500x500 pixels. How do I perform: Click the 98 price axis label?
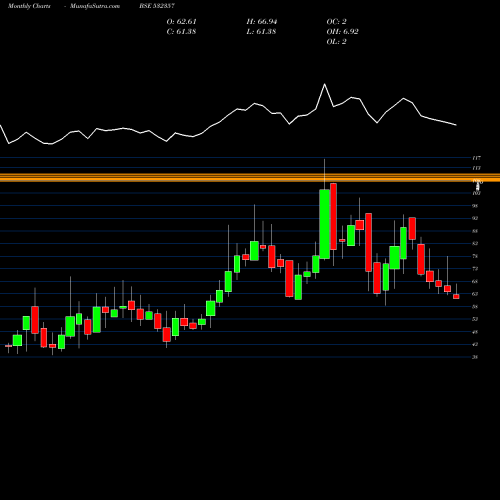click(475, 206)
